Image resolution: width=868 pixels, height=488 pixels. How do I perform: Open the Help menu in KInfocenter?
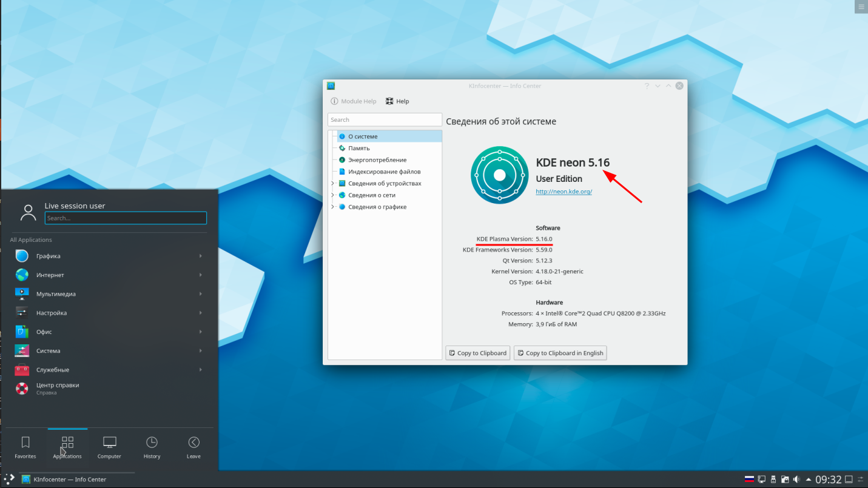(397, 101)
